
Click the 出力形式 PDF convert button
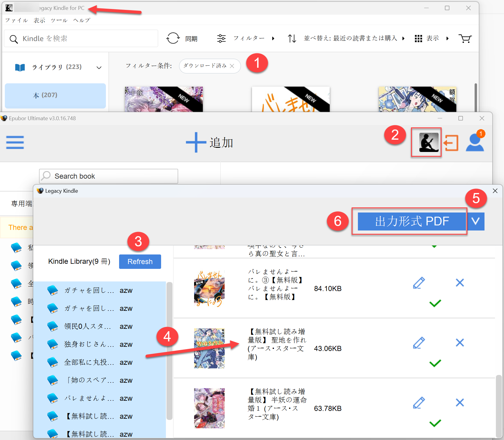[x=412, y=221]
